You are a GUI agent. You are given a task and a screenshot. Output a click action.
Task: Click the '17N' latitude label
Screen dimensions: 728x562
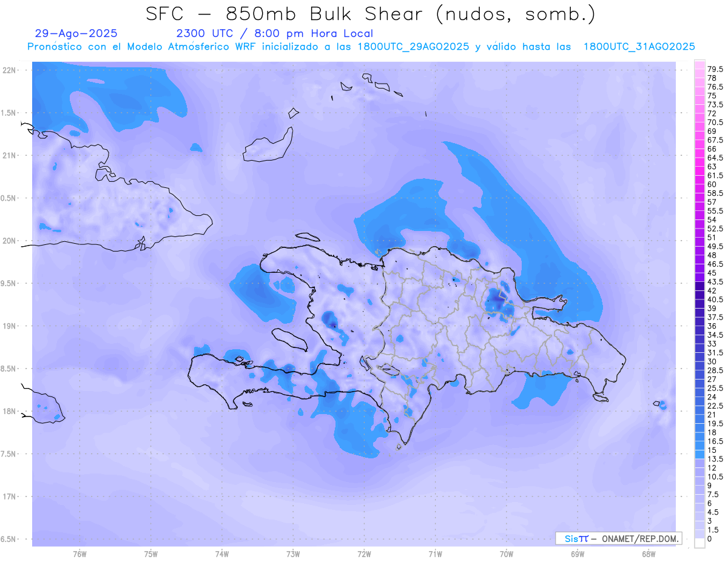pyautogui.click(x=8, y=497)
